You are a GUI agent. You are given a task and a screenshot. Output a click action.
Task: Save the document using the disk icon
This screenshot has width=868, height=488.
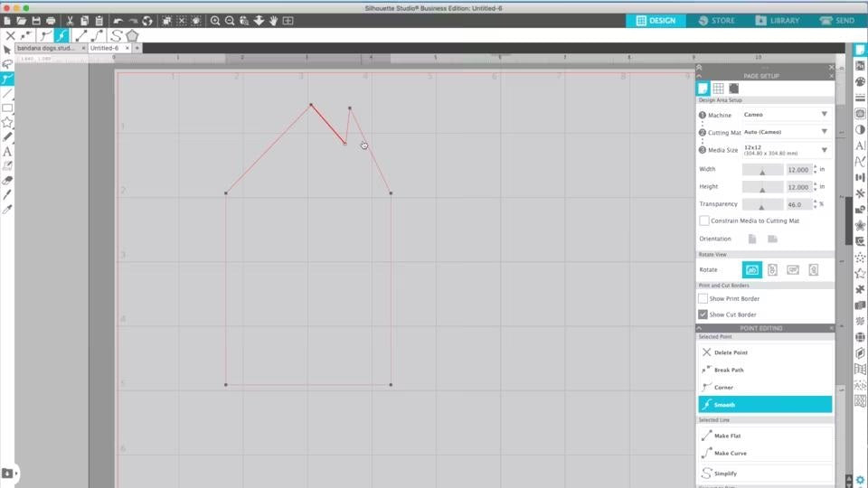(36, 21)
